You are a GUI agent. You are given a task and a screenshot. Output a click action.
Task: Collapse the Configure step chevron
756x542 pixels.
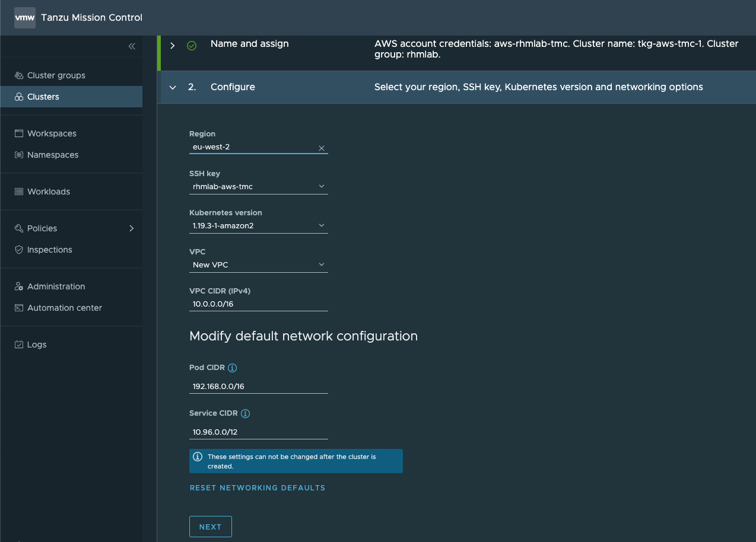click(173, 87)
